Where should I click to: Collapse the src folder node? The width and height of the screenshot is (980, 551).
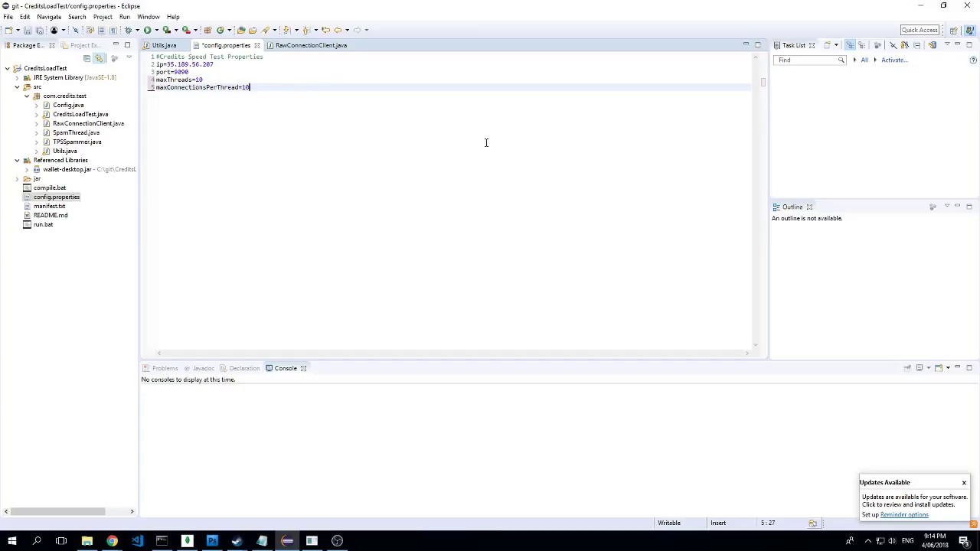tap(17, 86)
